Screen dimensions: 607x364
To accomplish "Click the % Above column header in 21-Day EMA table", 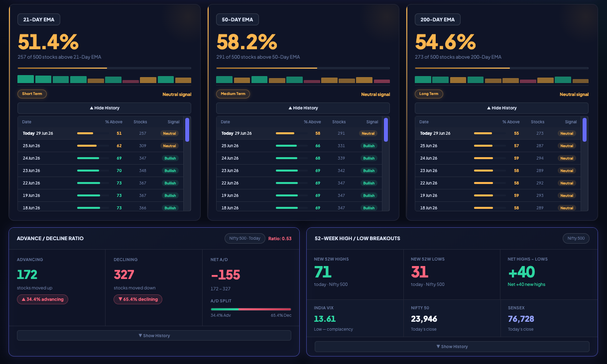I will click(x=114, y=122).
